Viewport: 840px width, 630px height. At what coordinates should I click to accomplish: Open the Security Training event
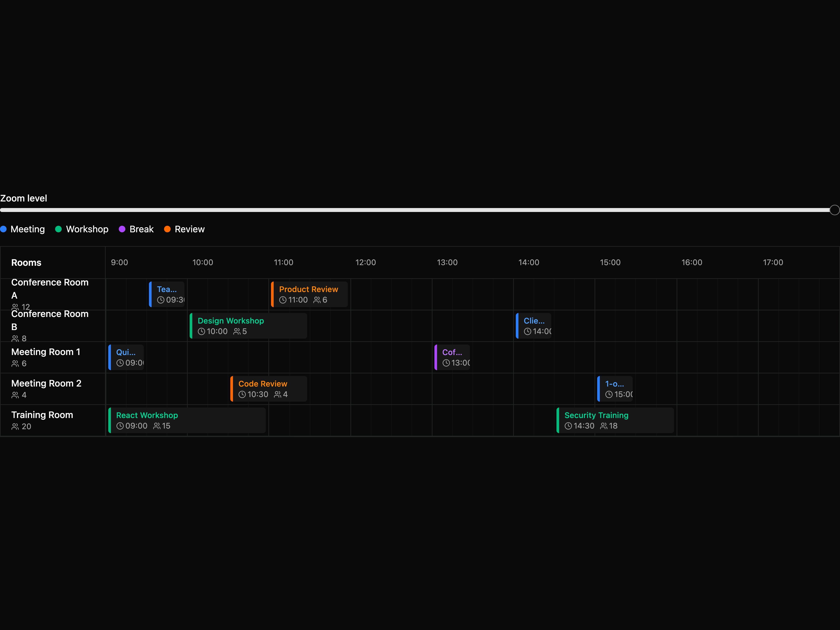tap(615, 420)
